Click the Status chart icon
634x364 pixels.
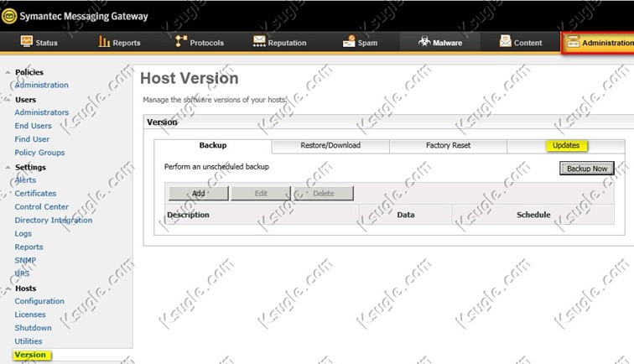click(x=27, y=41)
